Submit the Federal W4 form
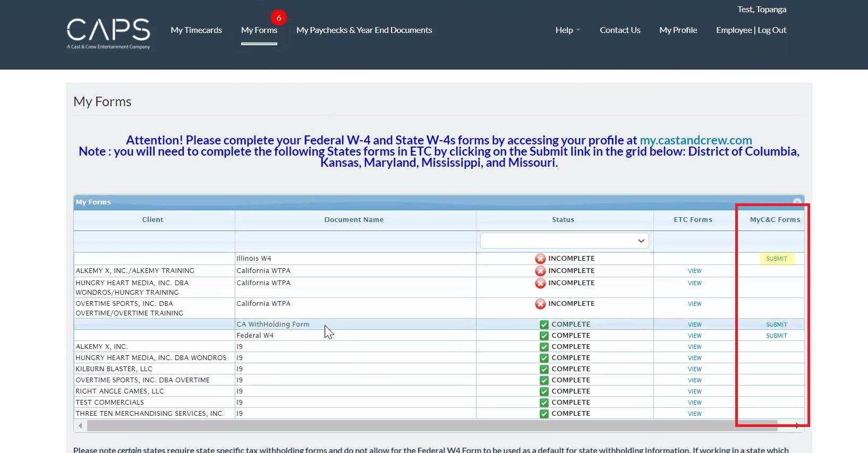Screen dimensions: 868x453 777,336
